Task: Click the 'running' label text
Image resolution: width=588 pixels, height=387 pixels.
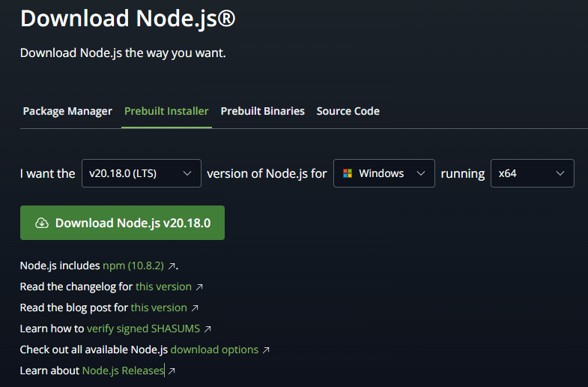Action: 463,174
